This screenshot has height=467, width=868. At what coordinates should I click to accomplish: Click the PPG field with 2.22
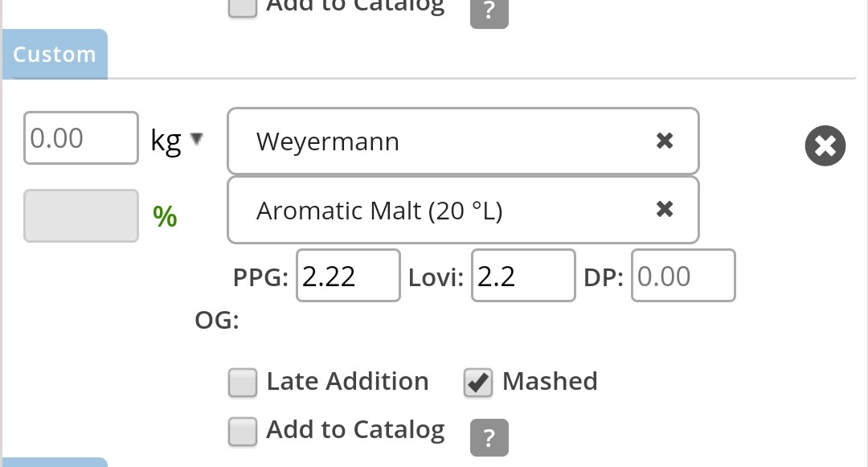[348, 276]
